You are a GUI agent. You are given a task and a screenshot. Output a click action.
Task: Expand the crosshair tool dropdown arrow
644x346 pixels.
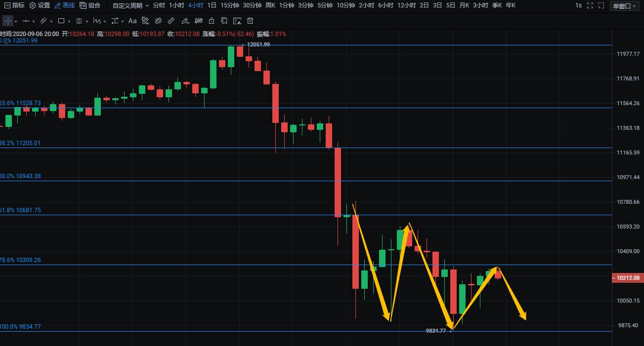16,22
